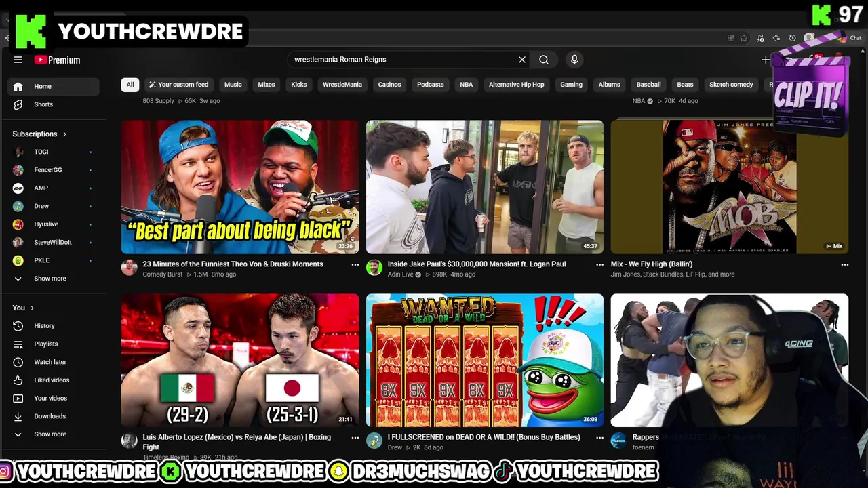Open History in the sidebar
This screenshot has width=868, height=488.
[54, 326]
